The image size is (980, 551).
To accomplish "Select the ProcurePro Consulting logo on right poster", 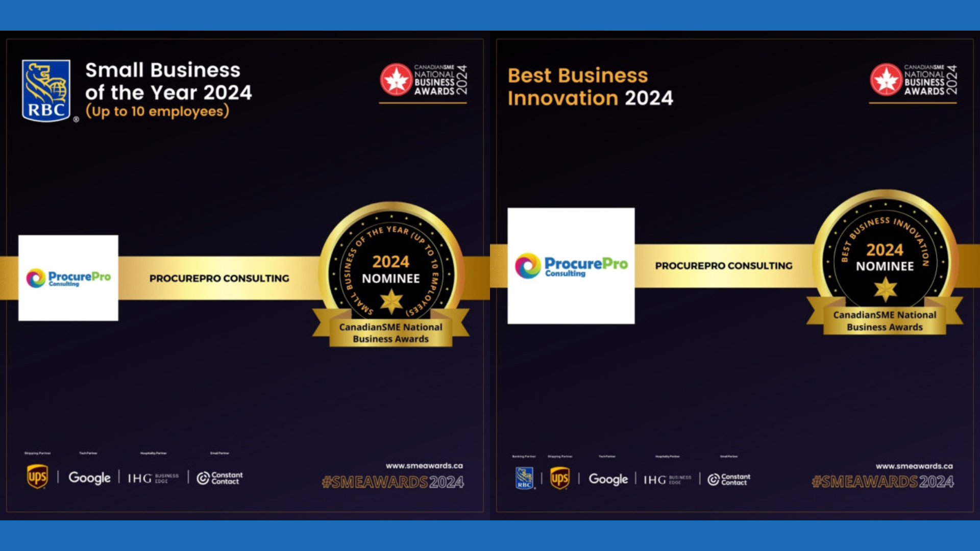I will pyautogui.click(x=571, y=266).
